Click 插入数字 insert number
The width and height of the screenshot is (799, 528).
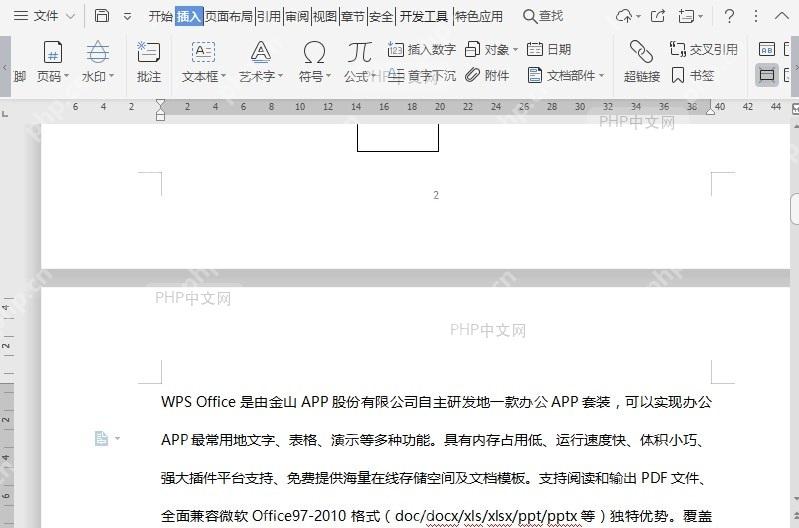coord(421,49)
